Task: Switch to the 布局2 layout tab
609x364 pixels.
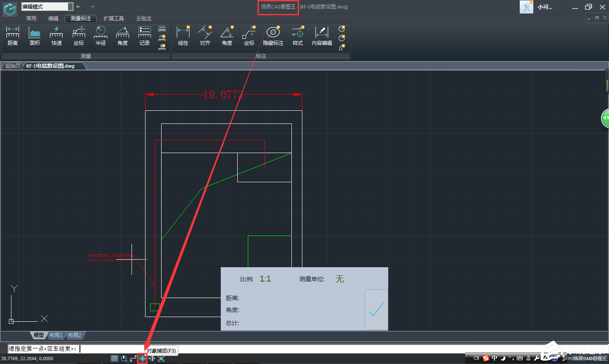Action: 74,335
